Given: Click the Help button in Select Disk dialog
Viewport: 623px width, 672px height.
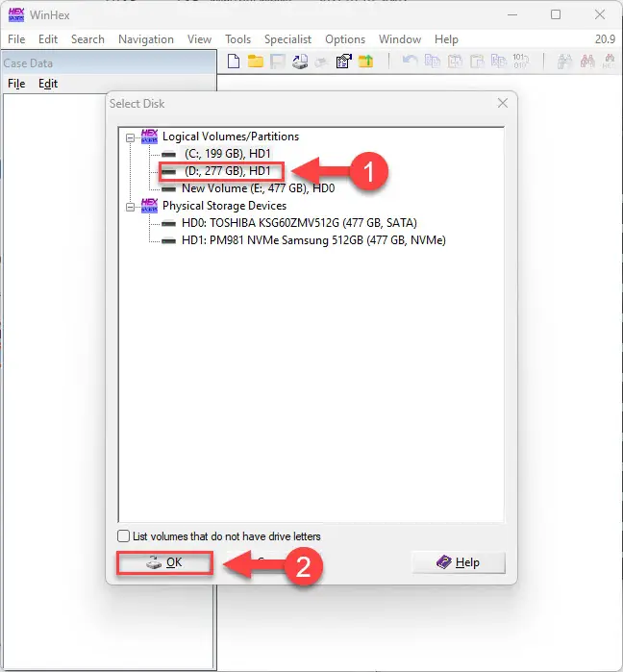Looking at the screenshot, I should click(459, 562).
